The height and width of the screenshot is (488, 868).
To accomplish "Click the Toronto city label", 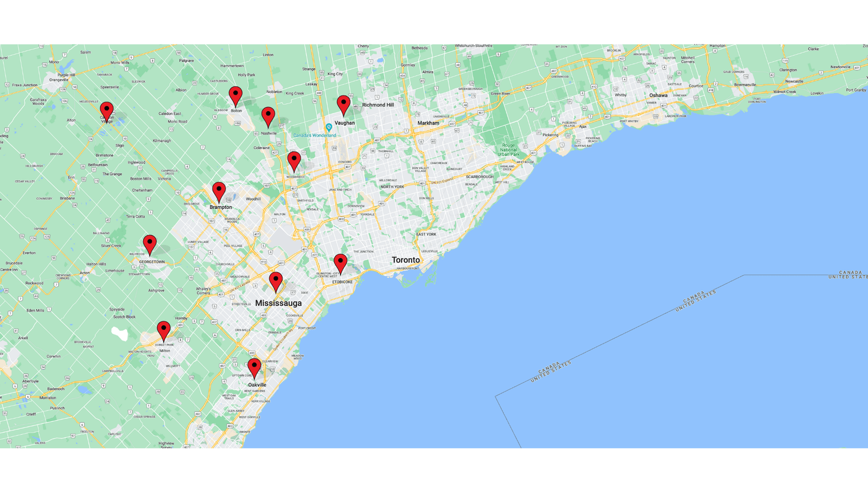I will 406,260.
